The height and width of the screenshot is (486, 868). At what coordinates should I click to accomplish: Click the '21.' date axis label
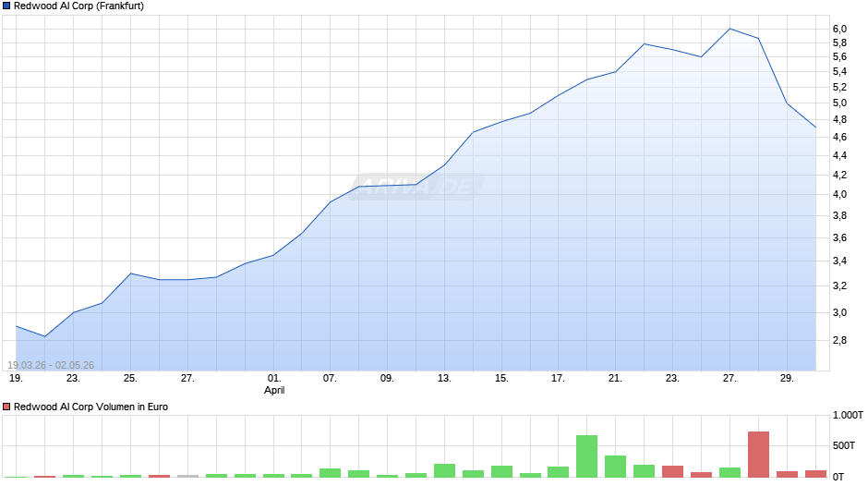tap(615, 378)
